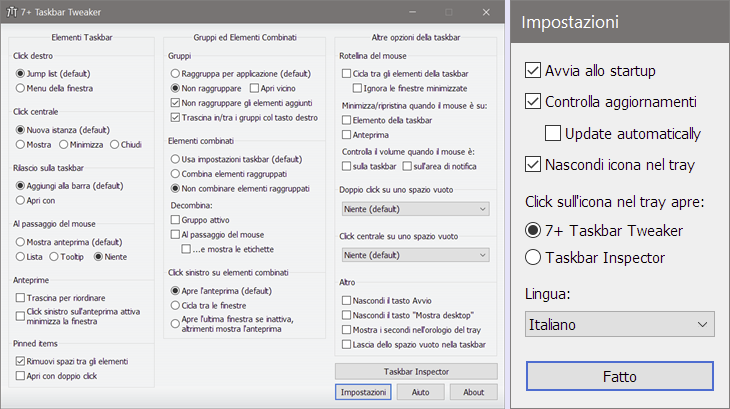730x409 pixels.
Task: Check Nascondi il tasto "Mostra desktop"
Action: click(x=346, y=315)
